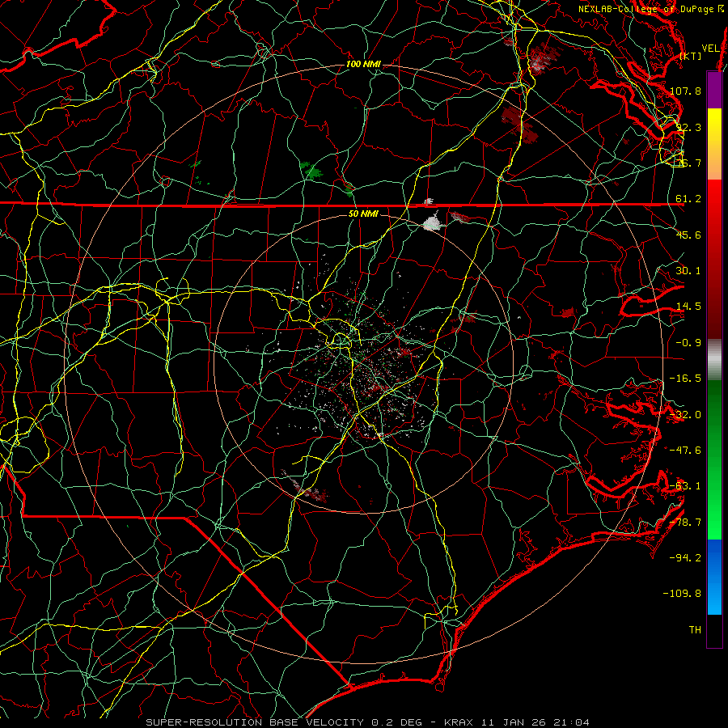
Task: Select the -47.6 velocity scale value
Action: coord(685,451)
